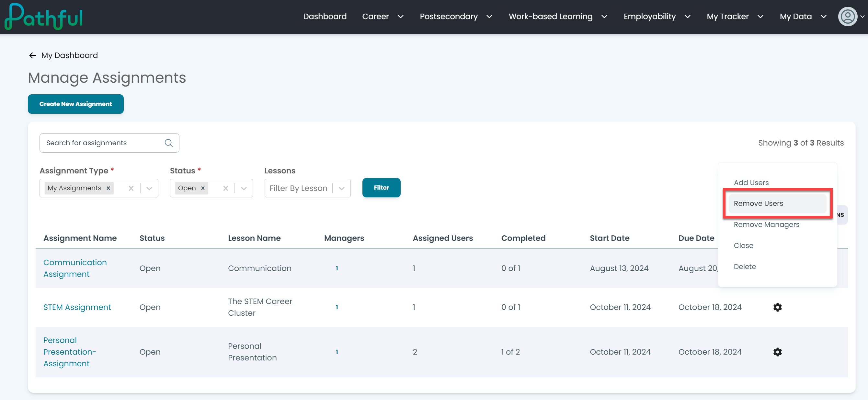Expand the Assignment Type dropdown
This screenshot has height=400, width=868.
[x=149, y=188]
